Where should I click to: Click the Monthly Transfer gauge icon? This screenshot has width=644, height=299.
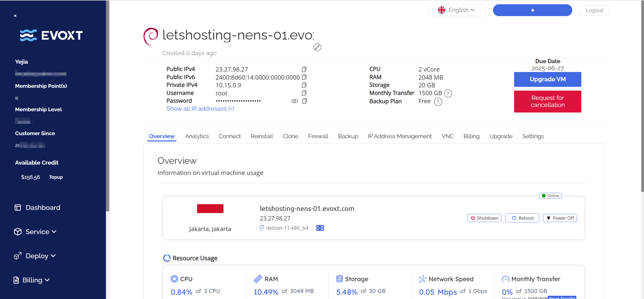coord(505,279)
